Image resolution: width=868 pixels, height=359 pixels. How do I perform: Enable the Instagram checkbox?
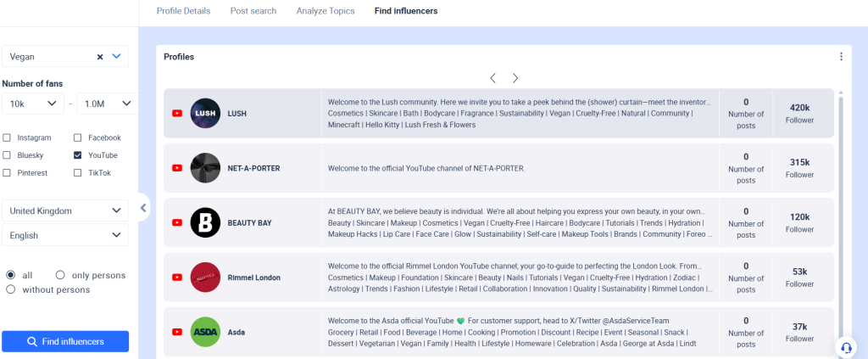[8, 137]
